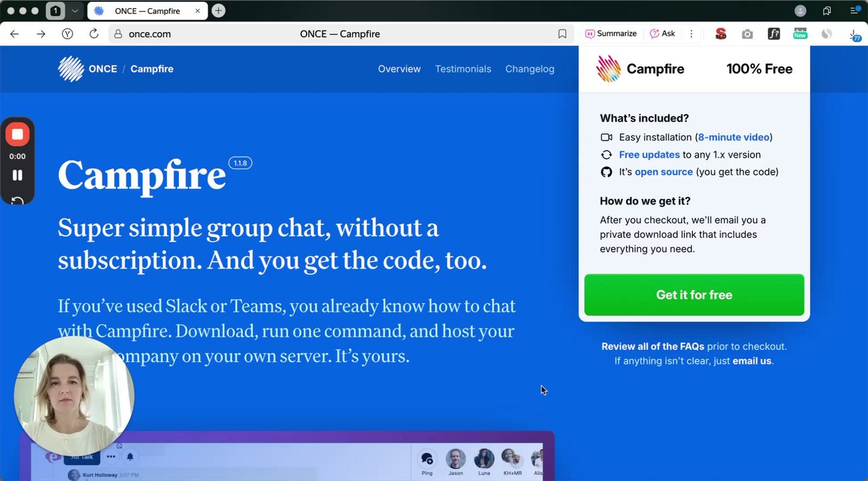This screenshot has width=868, height=481.
Task: Open a new tab with the plus button
Action: [219, 11]
